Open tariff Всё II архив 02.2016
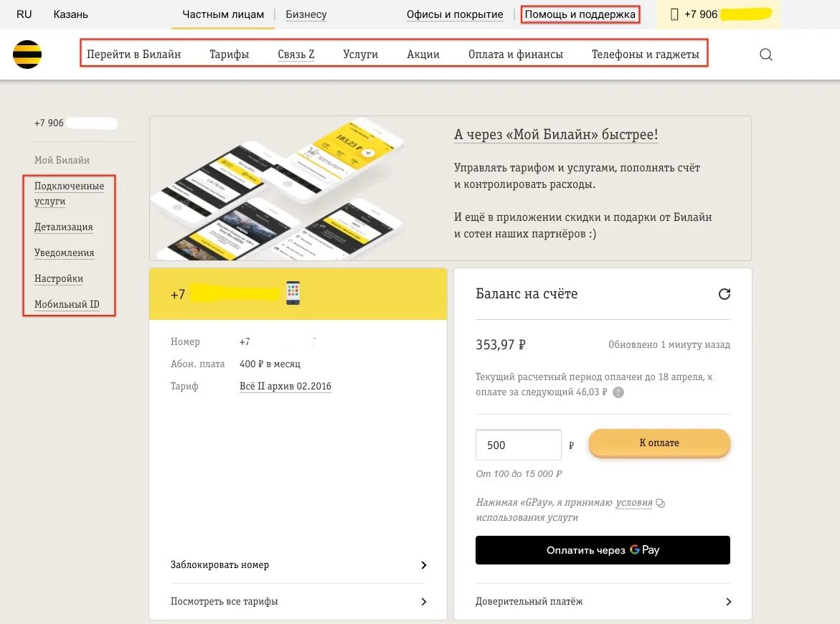The width and height of the screenshot is (840, 624). click(x=285, y=386)
